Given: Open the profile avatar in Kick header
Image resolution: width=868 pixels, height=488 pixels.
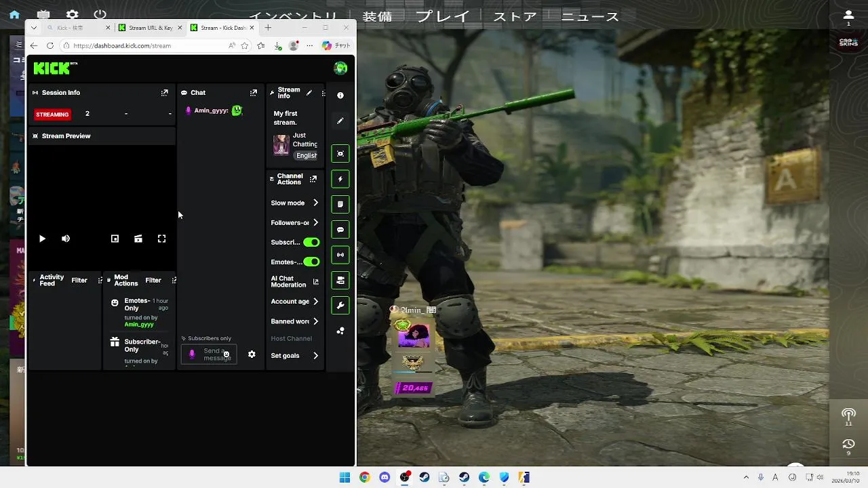Looking at the screenshot, I should [340, 68].
